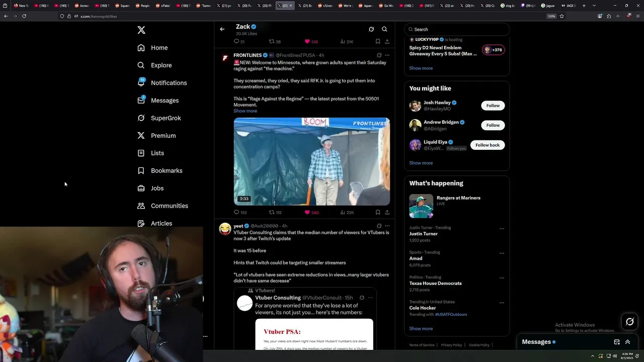The width and height of the screenshot is (644, 362).
Task: Open the Terms of Service link
Action: point(422,345)
